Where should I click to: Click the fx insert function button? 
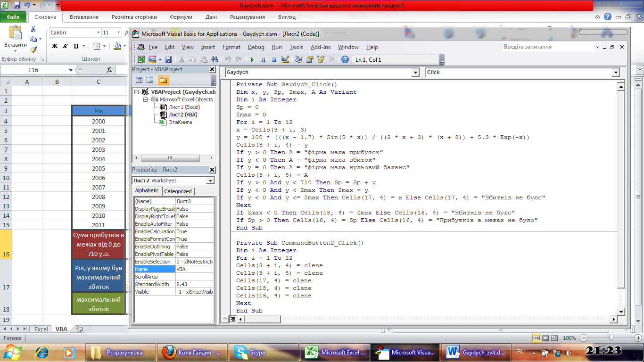click(109, 70)
